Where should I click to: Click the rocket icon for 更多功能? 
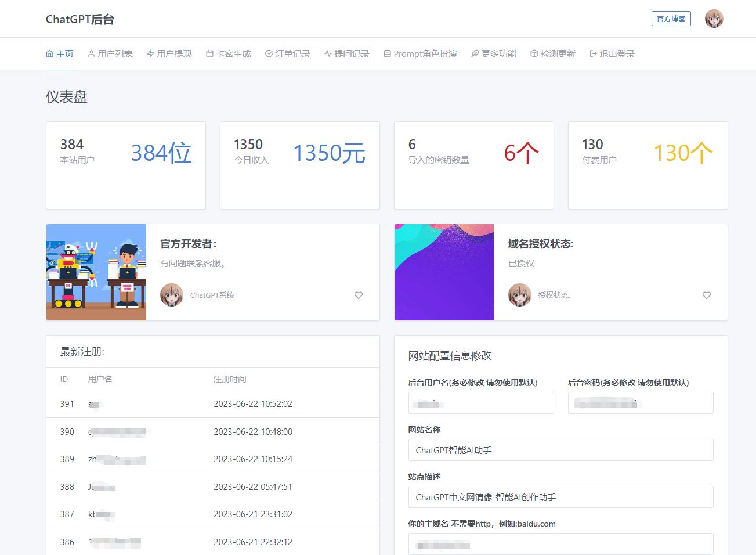point(475,54)
